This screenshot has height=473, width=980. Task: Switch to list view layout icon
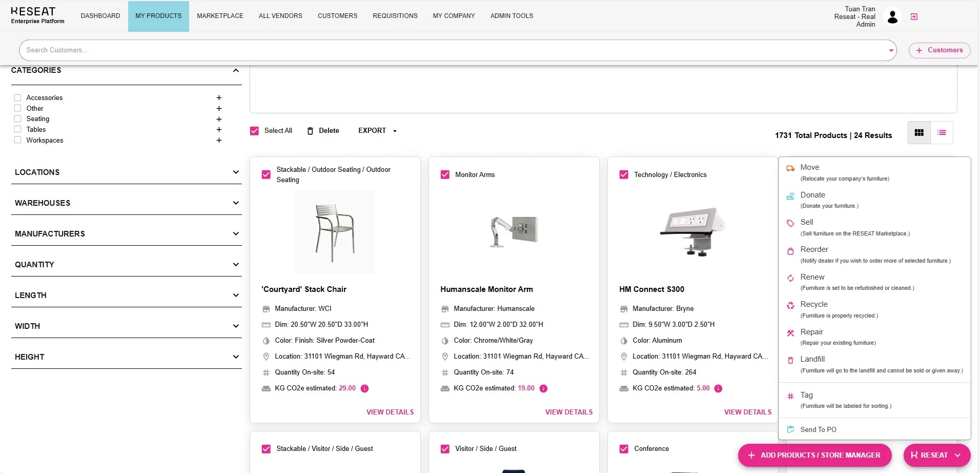(942, 133)
